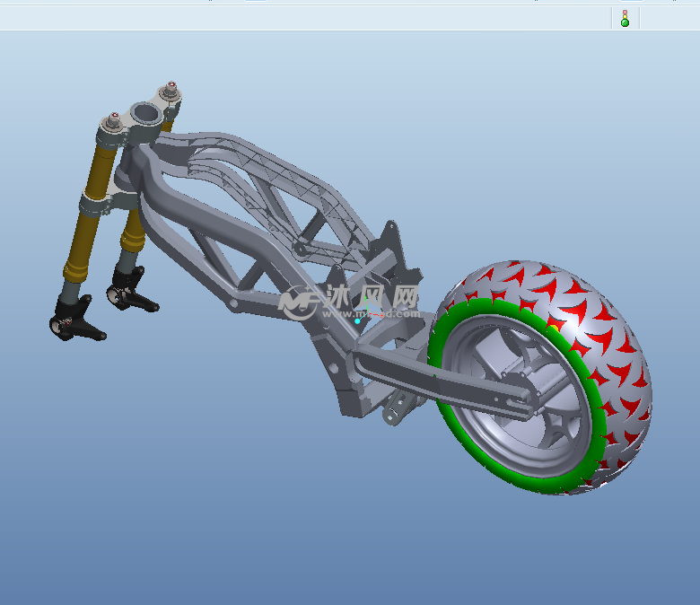
Task: Select the linkage mount below the swingarm pivot
Action: coord(393,415)
